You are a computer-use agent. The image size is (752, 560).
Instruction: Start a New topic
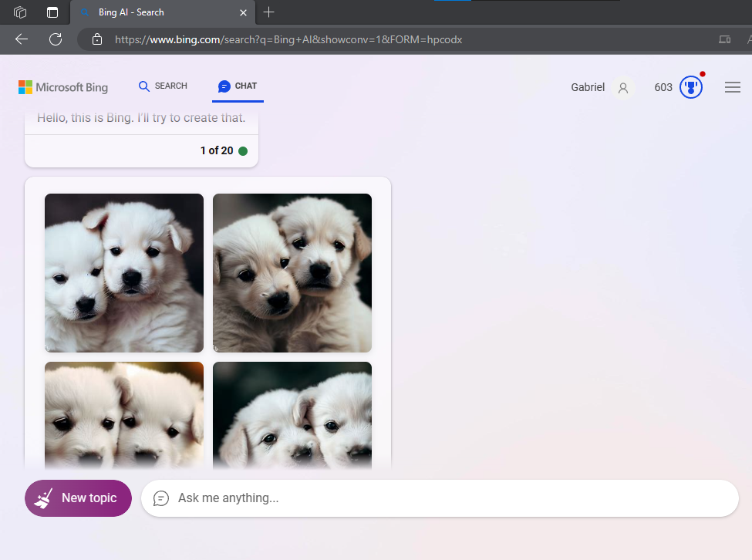tap(78, 498)
